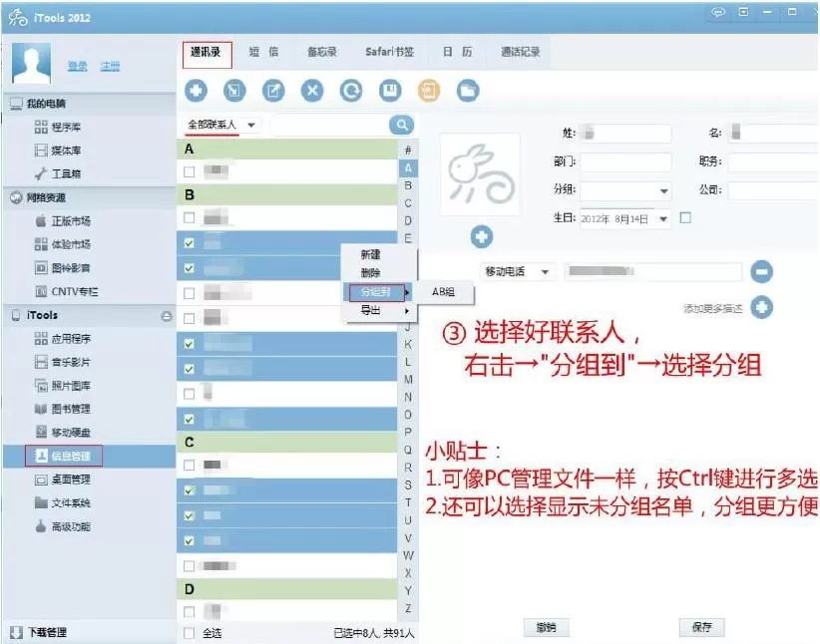This screenshot has width=820, height=644.
Task: Click the 撤销 button
Action: pos(546,627)
